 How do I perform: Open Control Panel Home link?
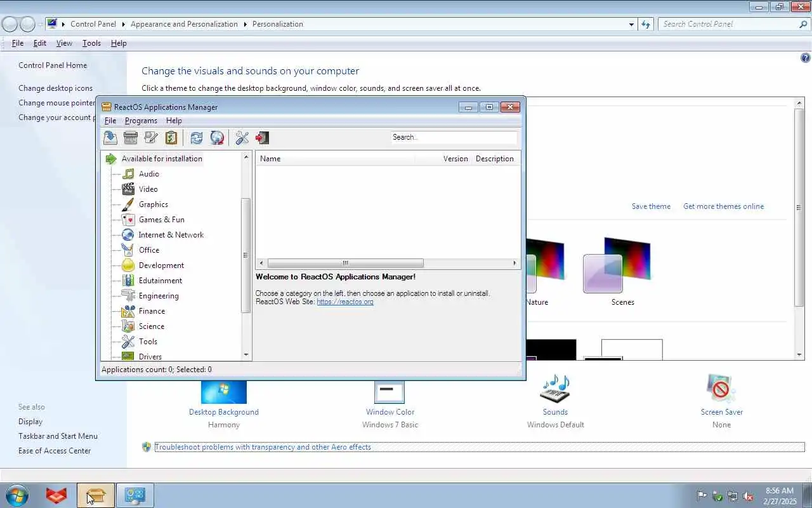tap(53, 65)
